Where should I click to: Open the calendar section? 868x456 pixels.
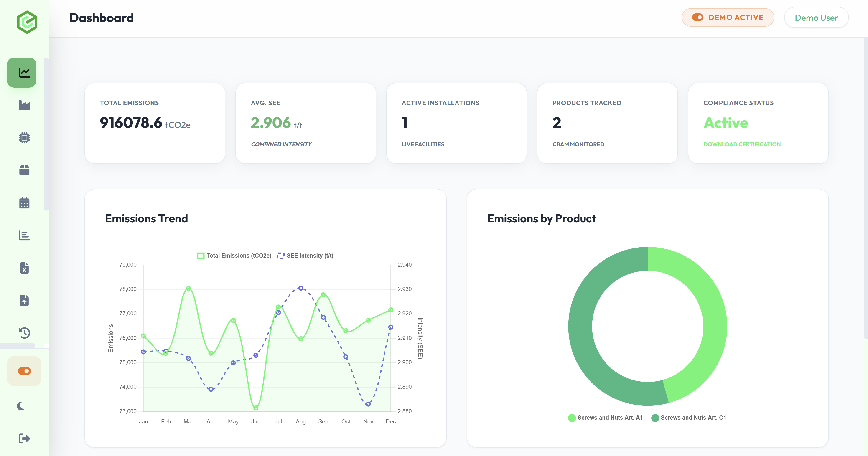[25, 203]
